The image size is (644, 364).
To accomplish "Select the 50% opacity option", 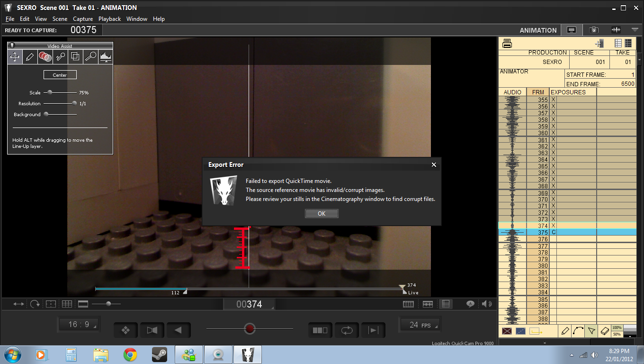I will pyautogui.click(x=617, y=334).
